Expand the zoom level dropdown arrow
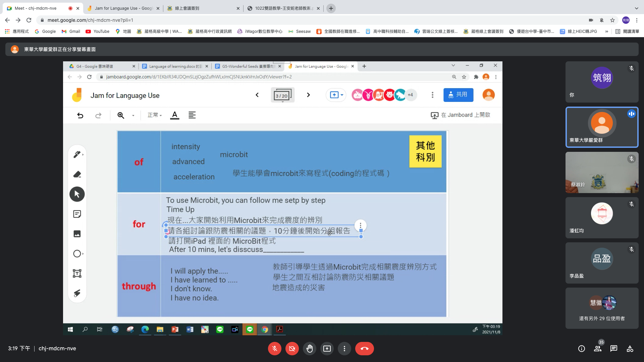The height and width of the screenshot is (362, 644). coord(133,116)
